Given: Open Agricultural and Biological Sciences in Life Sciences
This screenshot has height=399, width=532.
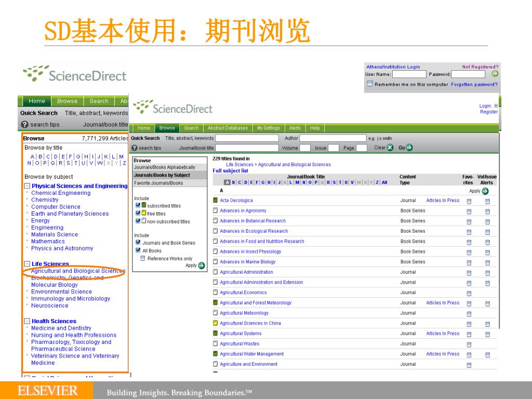Looking at the screenshot, I should click(78, 271).
